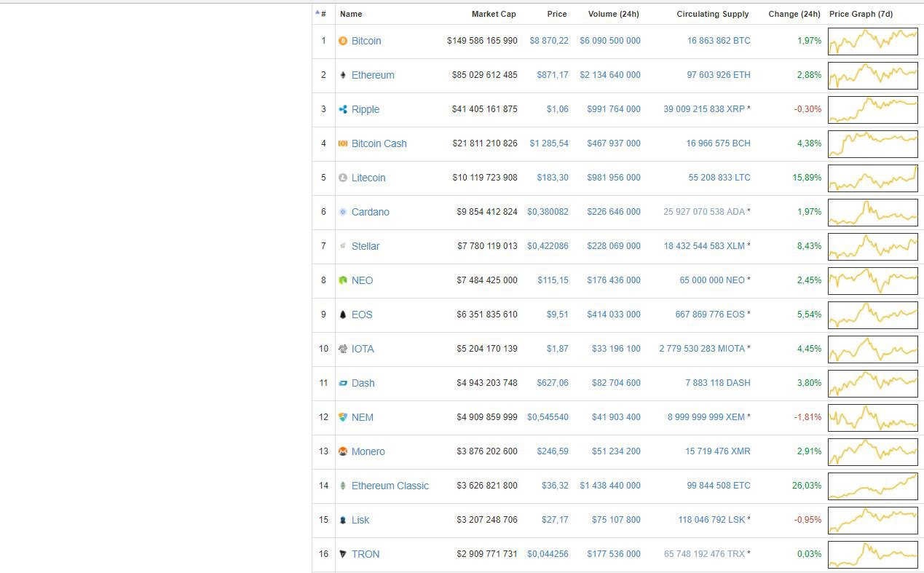Click circulating supply 97 603 926 ETH
This screenshot has width=924, height=573.
point(719,75)
